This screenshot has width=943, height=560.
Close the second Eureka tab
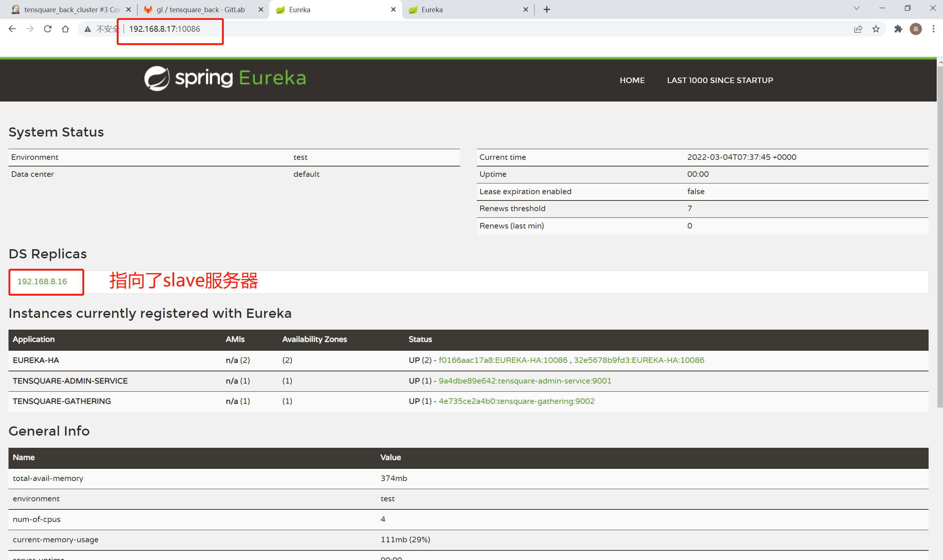526,10
